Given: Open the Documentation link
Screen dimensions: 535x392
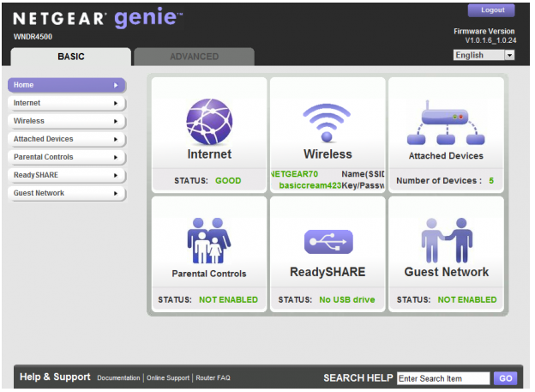Looking at the screenshot, I should click(118, 378).
